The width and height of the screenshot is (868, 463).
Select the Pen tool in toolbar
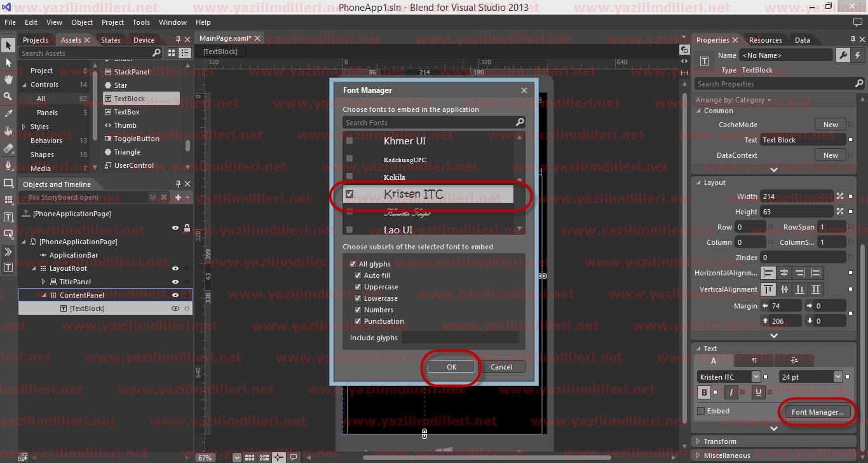coord(8,165)
